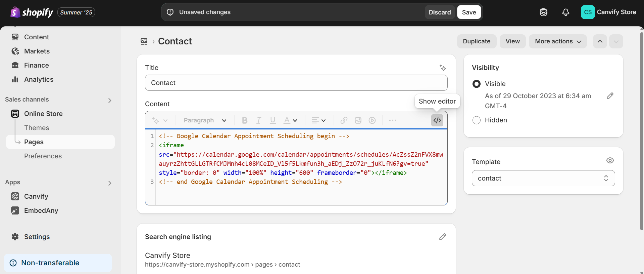
Task: Open the Sidekick assistant icon in top bar
Action: coord(543,12)
